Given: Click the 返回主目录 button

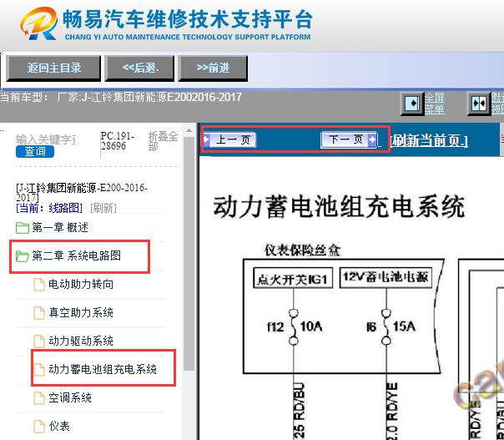Looking at the screenshot, I should (x=53, y=68).
